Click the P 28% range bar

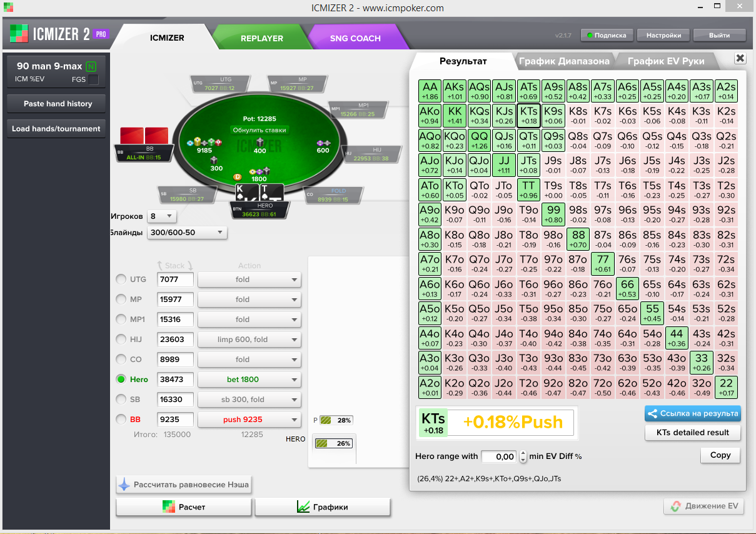[336, 420]
